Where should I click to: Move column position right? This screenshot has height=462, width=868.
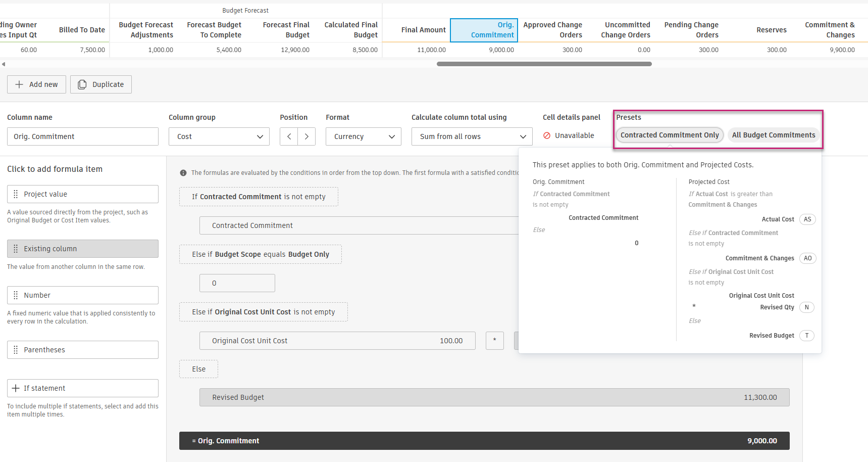tap(307, 136)
